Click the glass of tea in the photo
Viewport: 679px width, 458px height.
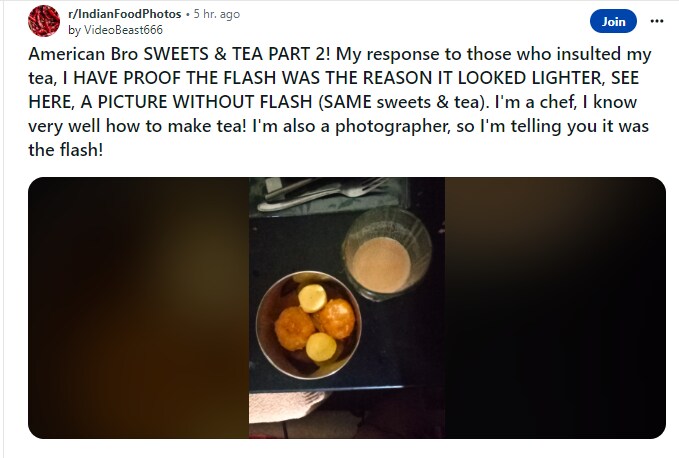pos(380,261)
